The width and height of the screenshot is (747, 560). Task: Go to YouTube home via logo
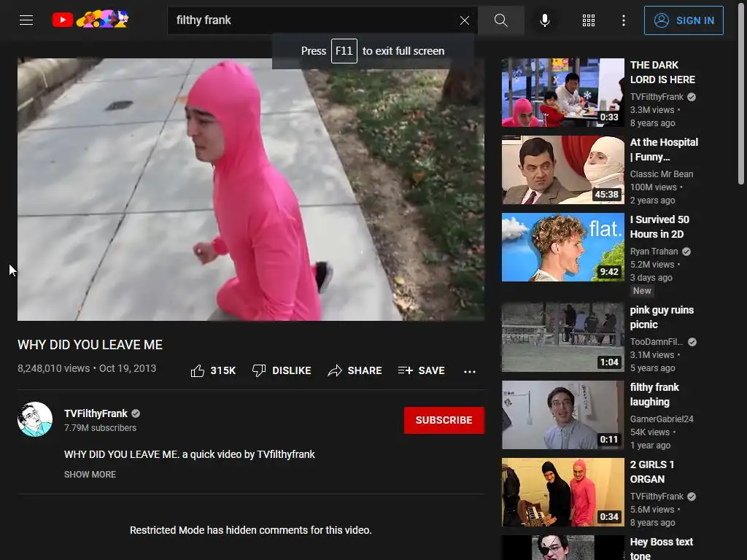tap(90, 20)
